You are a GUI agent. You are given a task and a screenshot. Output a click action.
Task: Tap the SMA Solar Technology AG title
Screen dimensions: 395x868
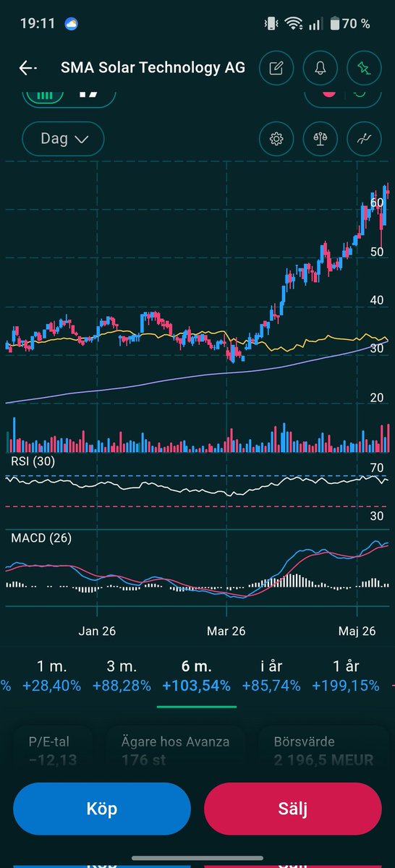(153, 68)
